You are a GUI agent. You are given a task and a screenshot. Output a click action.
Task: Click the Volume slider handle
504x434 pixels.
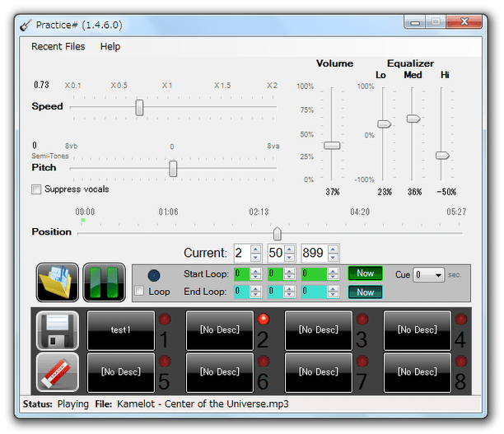click(332, 145)
